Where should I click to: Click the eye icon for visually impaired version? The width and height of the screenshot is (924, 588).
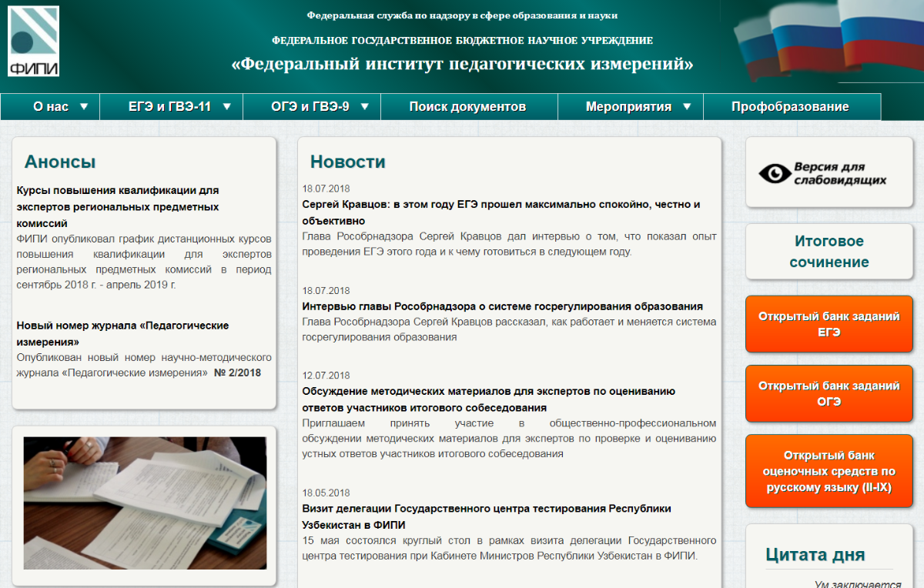tap(775, 174)
